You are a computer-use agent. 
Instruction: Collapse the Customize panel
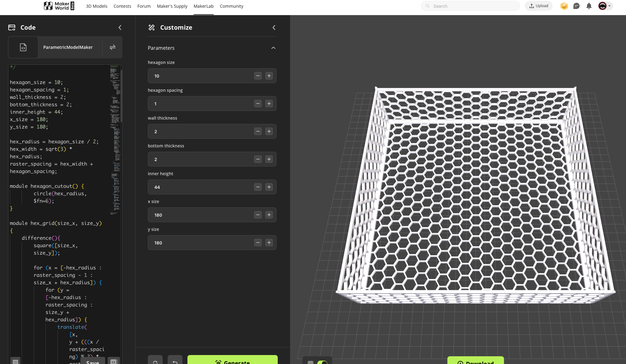click(x=274, y=28)
